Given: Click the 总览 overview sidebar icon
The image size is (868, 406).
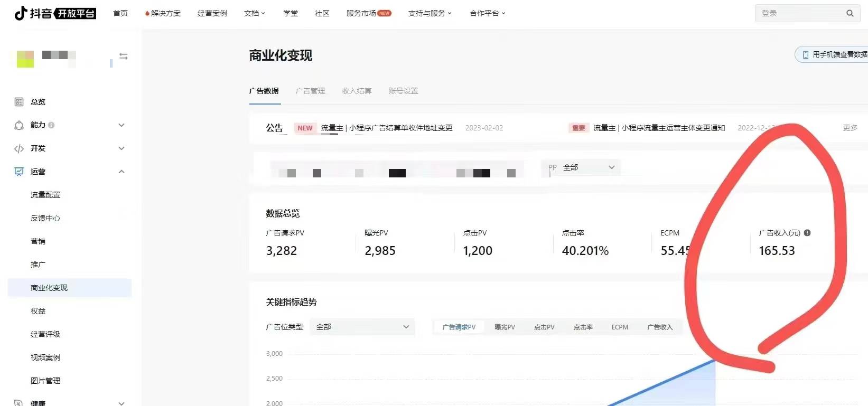Looking at the screenshot, I should (19, 102).
